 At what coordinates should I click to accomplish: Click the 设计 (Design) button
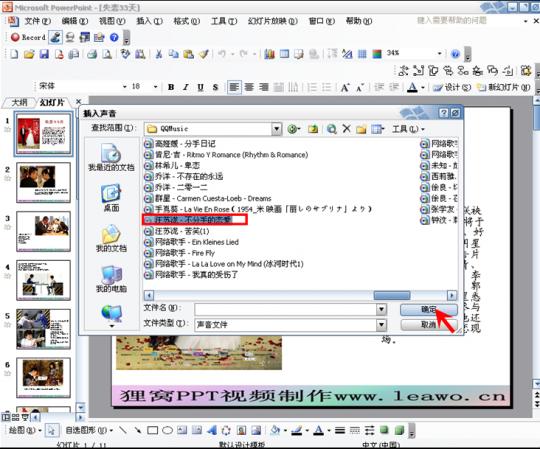tap(452, 87)
